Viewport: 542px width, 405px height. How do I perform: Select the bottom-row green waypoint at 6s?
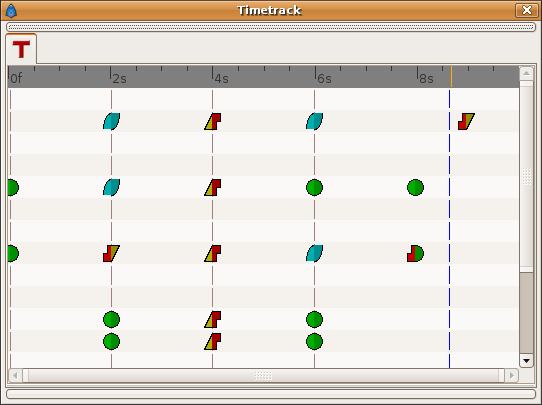pyautogui.click(x=315, y=342)
